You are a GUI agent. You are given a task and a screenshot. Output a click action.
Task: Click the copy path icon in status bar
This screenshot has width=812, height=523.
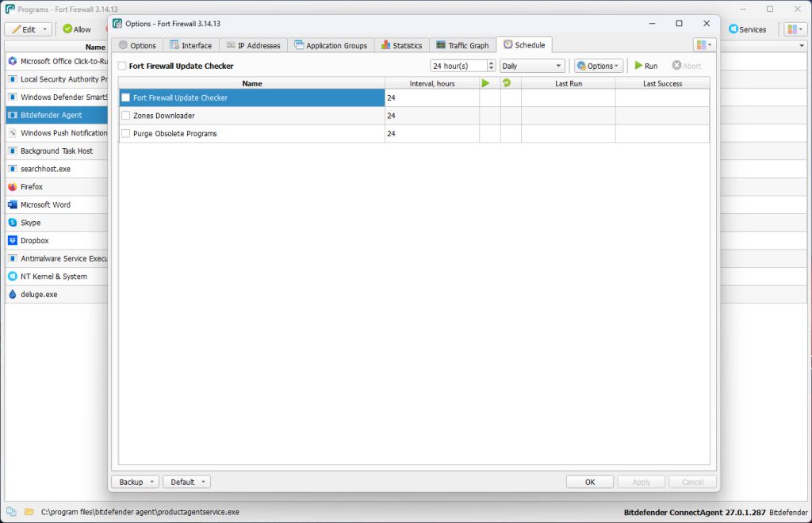tap(11, 512)
